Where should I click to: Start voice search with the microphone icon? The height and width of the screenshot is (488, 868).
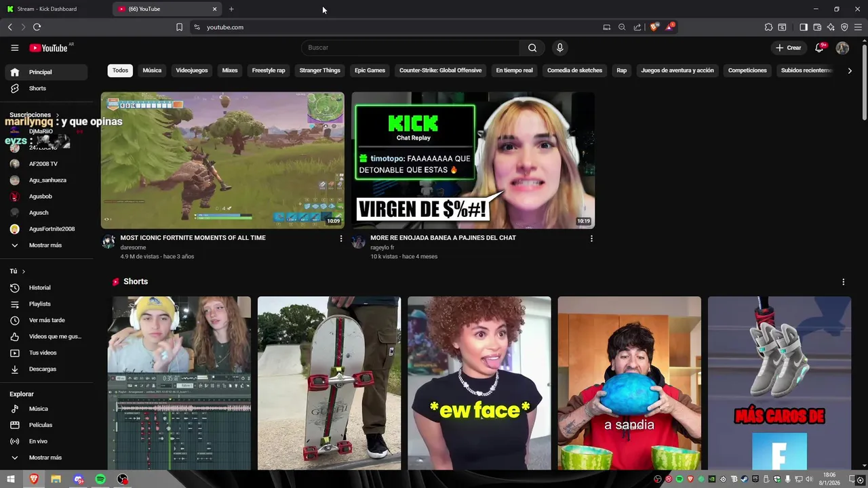(x=559, y=47)
